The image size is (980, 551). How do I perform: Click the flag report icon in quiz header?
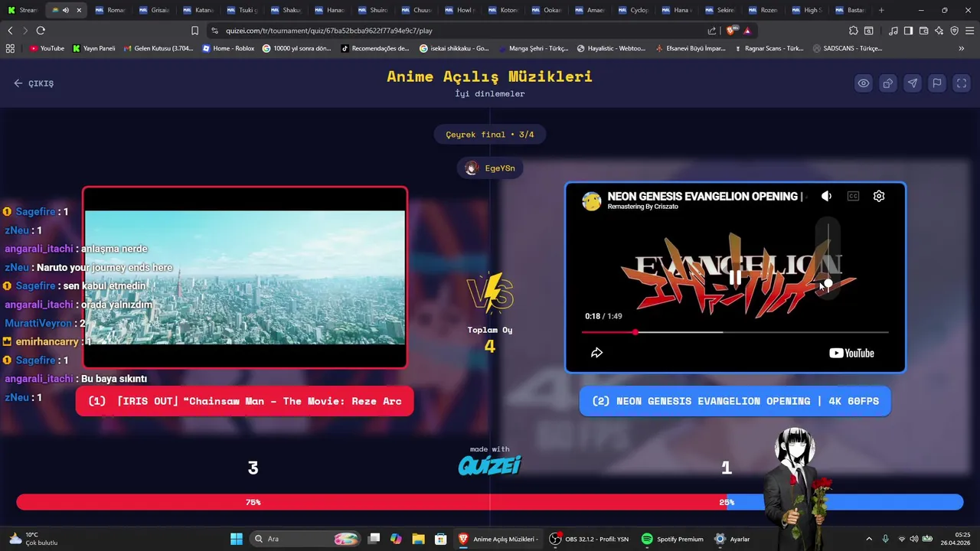point(937,83)
